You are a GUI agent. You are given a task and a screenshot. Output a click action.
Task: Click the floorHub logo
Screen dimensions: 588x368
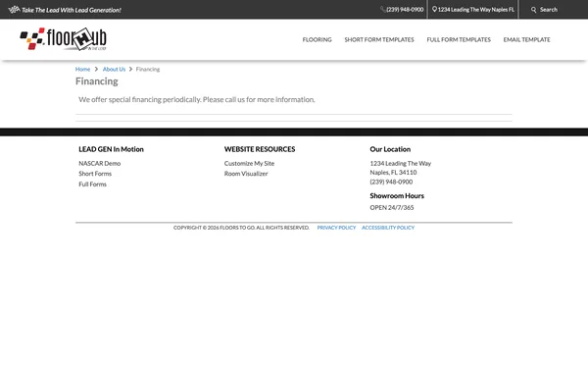pos(63,38)
